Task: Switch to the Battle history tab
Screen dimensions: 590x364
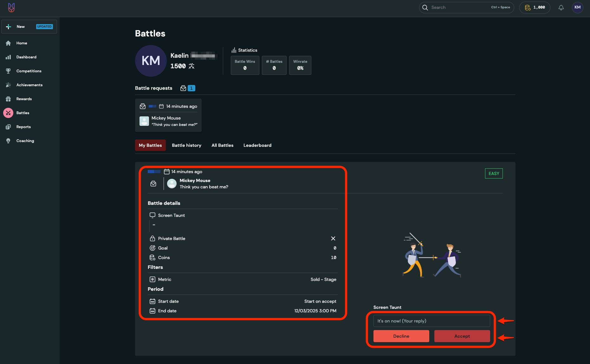Action: [186, 145]
